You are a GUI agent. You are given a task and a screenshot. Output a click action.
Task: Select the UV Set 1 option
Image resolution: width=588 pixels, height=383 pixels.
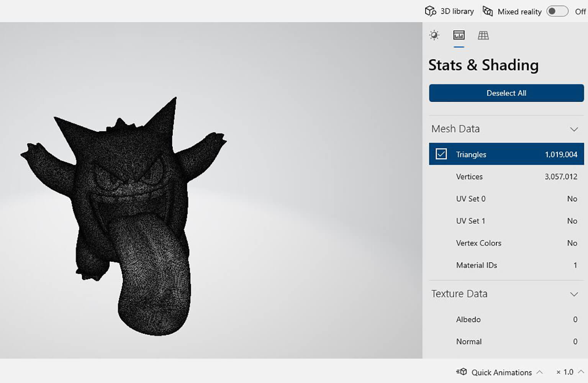(x=506, y=221)
